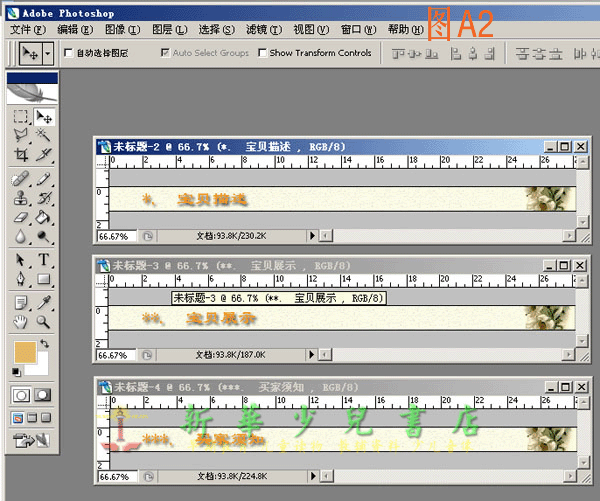Click the Align Horizontal Centers icon
Image resolution: width=600 pixels, height=501 pixels.
473,54
